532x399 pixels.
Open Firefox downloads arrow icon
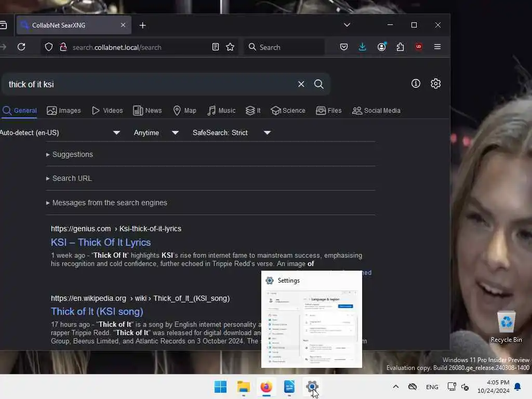click(x=362, y=47)
